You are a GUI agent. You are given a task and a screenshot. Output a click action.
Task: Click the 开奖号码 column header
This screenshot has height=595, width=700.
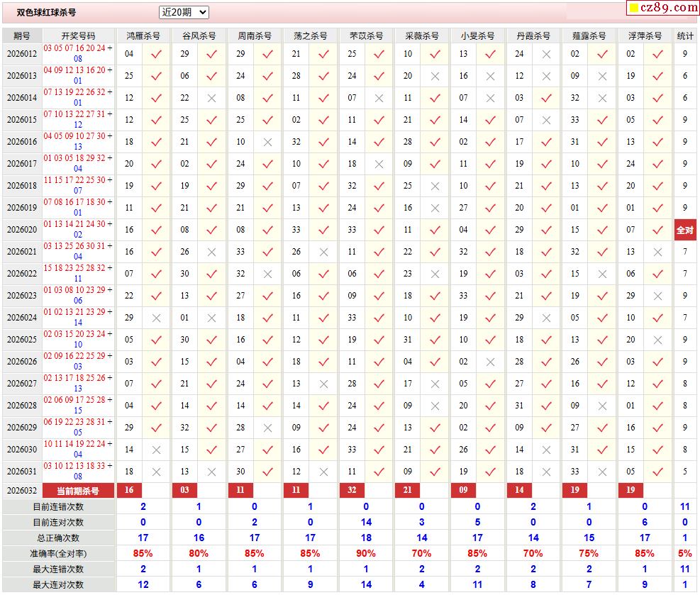pos(78,35)
